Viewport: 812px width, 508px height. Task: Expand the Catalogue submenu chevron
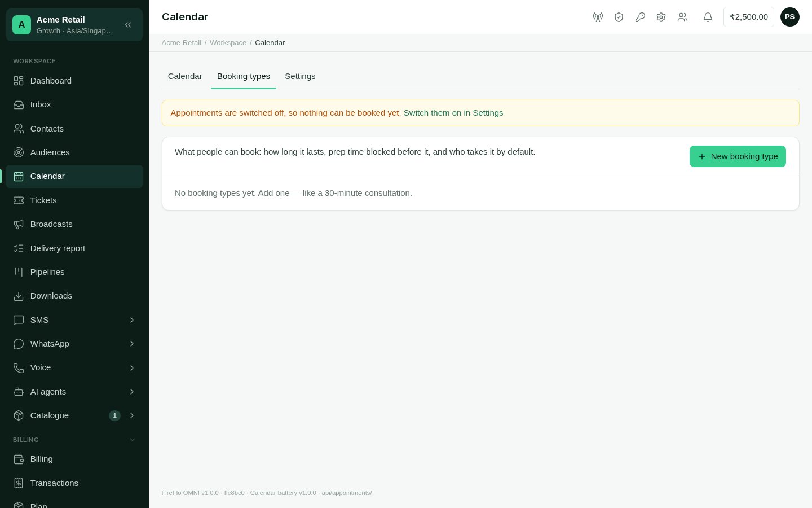click(x=132, y=415)
